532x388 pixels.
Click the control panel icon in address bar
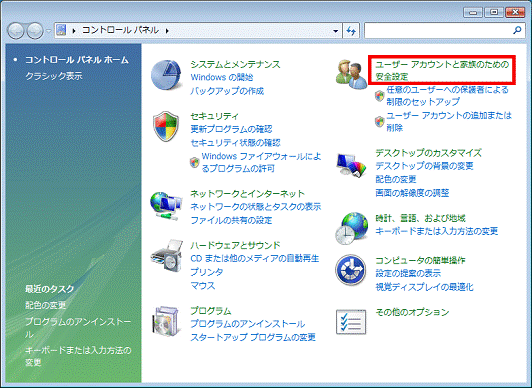(x=61, y=30)
